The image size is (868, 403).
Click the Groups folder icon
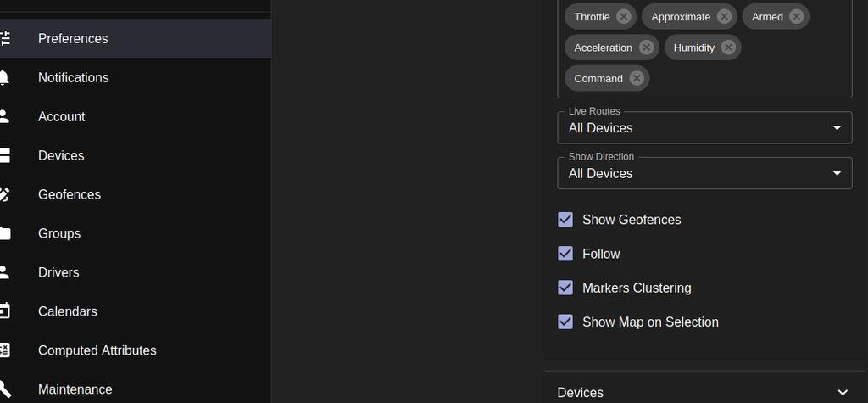point(4,233)
